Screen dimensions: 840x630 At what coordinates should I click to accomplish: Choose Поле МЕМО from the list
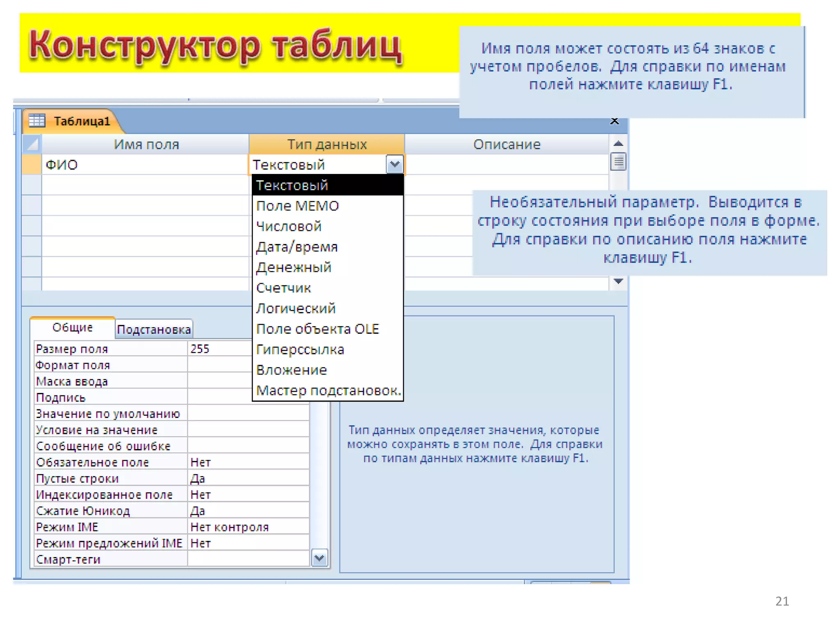pos(297,205)
